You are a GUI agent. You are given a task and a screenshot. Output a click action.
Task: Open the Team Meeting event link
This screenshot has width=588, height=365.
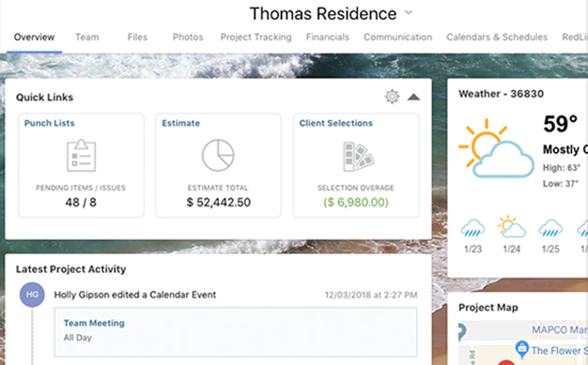[94, 323]
